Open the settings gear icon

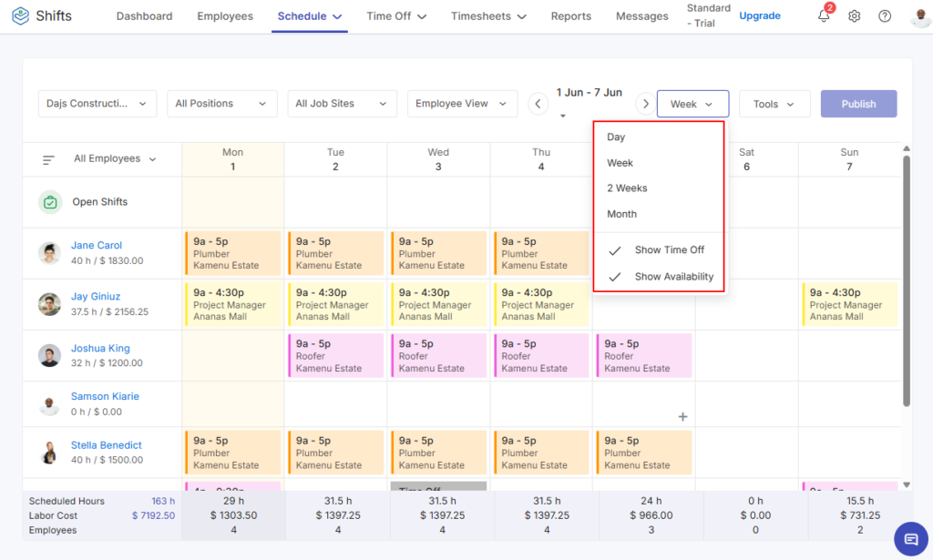point(855,16)
